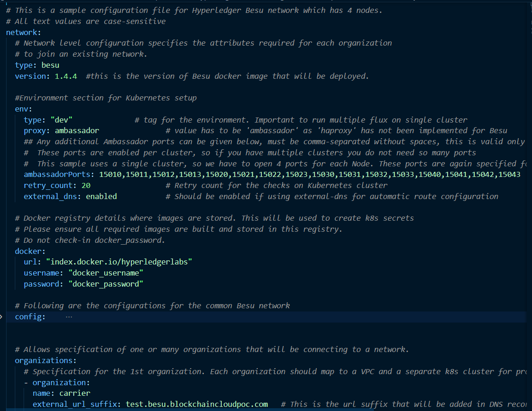
Task: Click the comment '# to join an existing network.'
Action: click(x=81, y=54)
